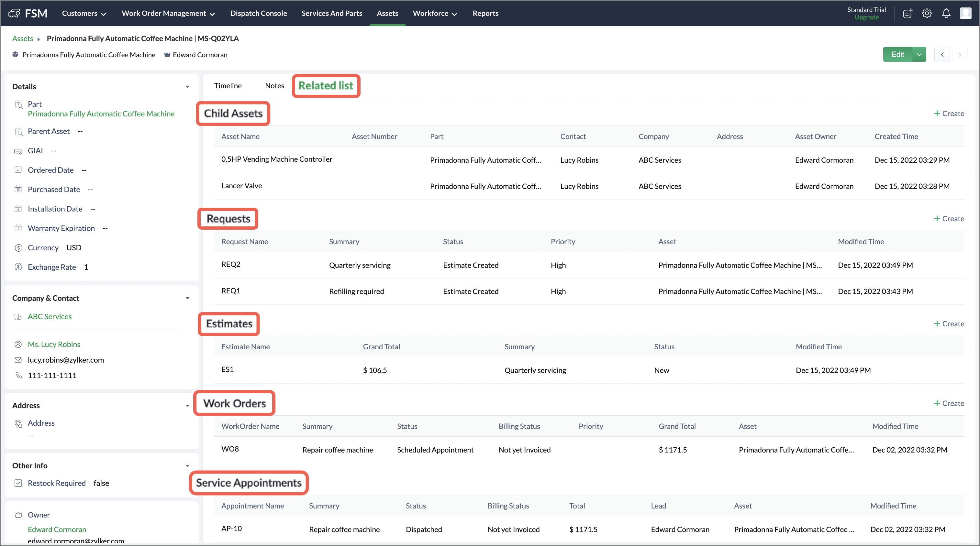Click the notifications bell icon
Screen dimensions: 980x546
(x=946, y=13)
